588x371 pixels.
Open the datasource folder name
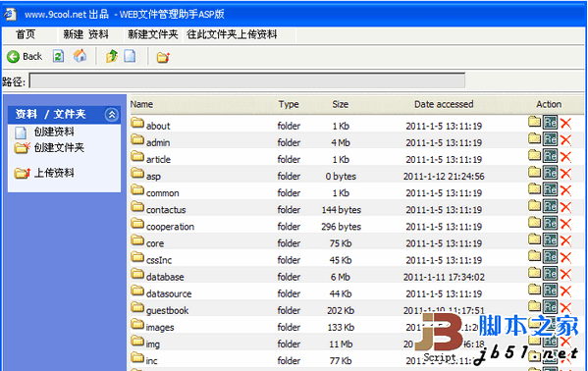point(169,294)
